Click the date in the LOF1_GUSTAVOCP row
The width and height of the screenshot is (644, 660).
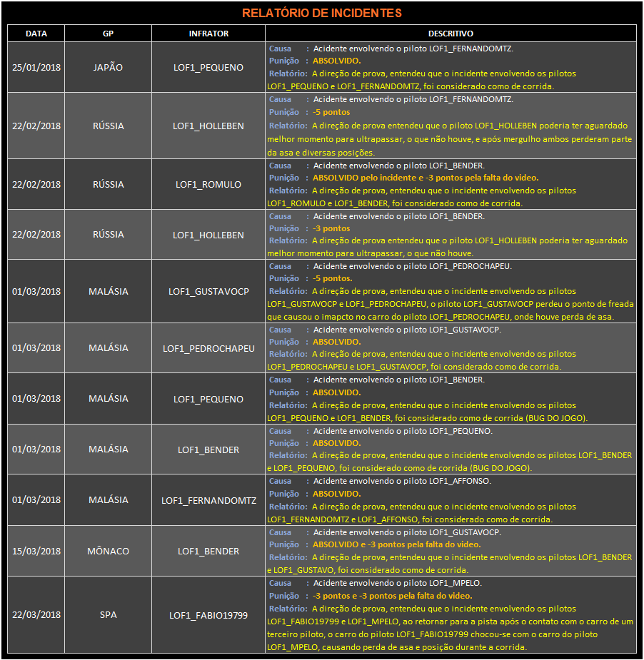tap(36, 291)
